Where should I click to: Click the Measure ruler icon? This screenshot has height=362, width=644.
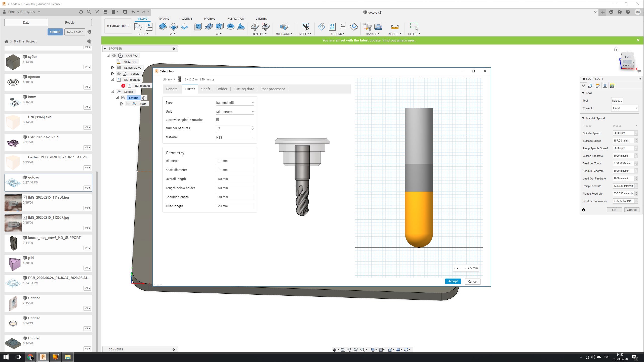pyautogui.click(x=395, y=26)
